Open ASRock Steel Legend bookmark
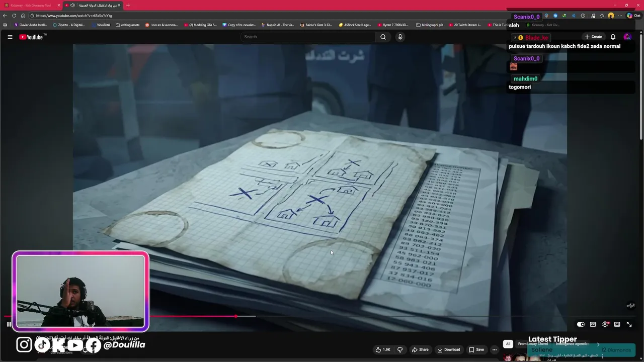 355,25
